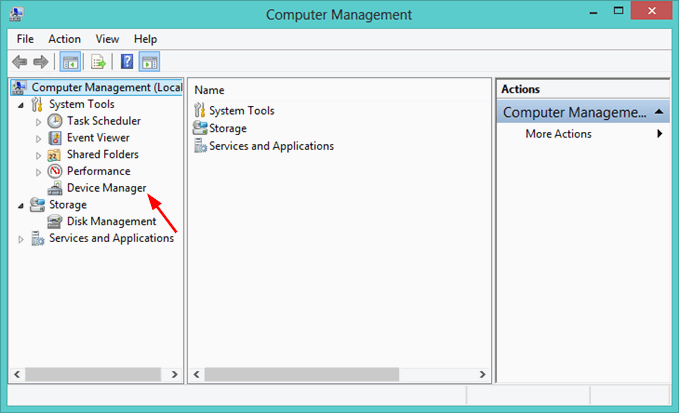Click the Performance tree icon
Screen dimensions: 679x413
click(x=55, y=171)
